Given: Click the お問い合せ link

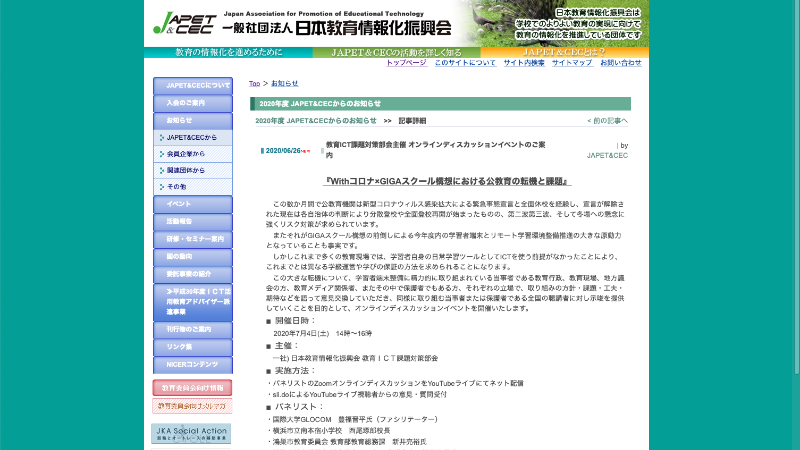Looking at the screenshot, I should (x=620, y=63).
